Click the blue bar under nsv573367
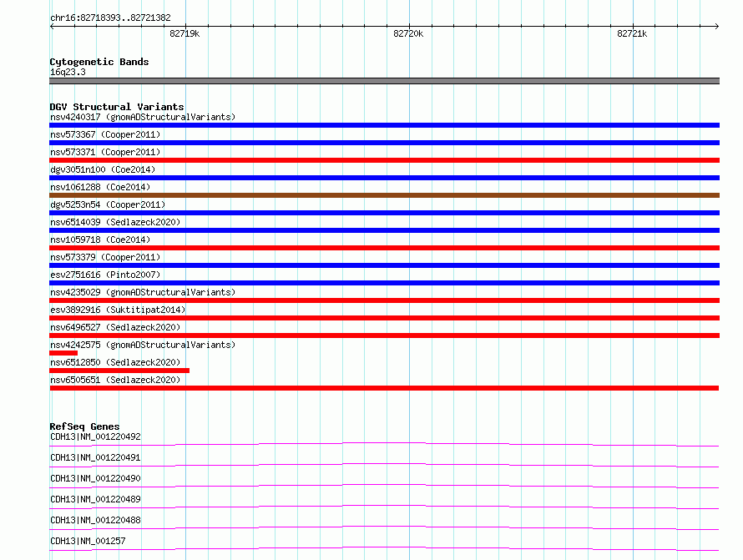The height and width of the screenshot is (560, 743). (x=384, y=143)
